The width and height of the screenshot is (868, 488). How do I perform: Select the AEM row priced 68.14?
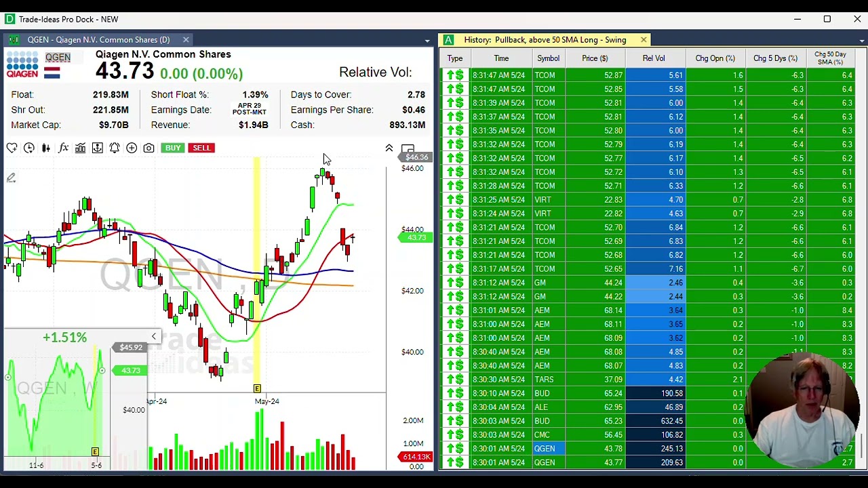point(648,310)
